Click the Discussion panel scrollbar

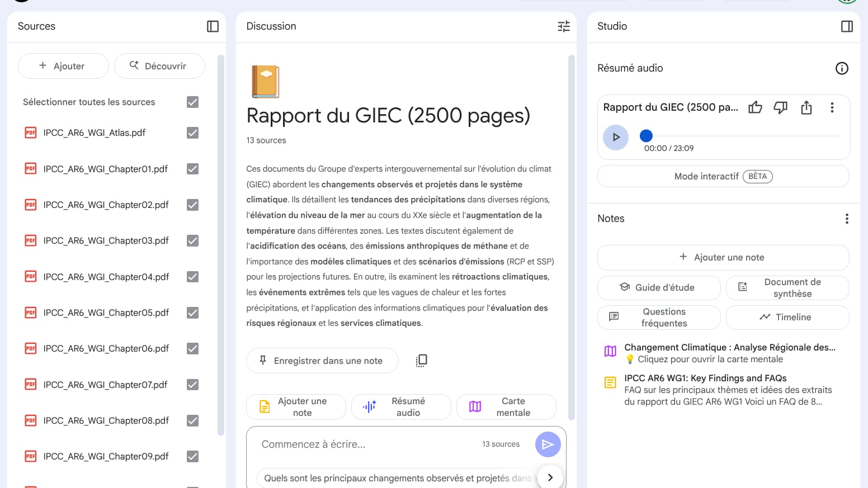coord(572,237)
